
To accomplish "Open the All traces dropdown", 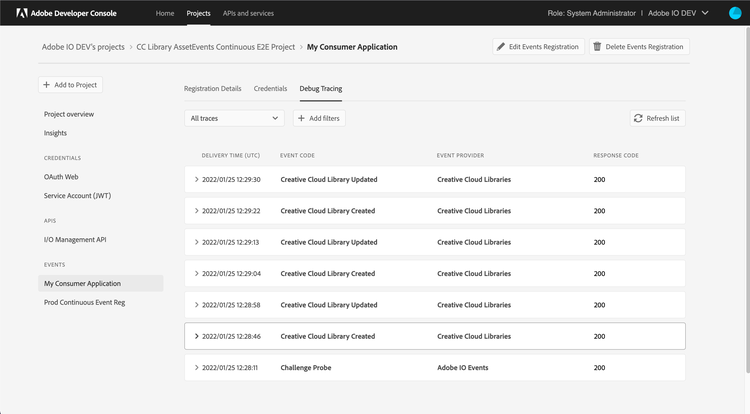I will (x=236, y=118).
